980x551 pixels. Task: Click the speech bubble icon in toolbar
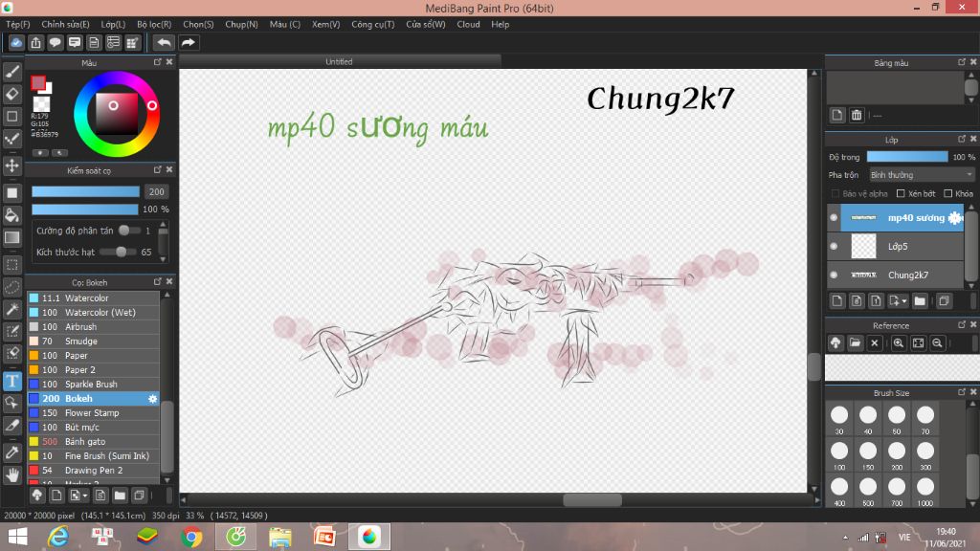[x=55, y=42]
